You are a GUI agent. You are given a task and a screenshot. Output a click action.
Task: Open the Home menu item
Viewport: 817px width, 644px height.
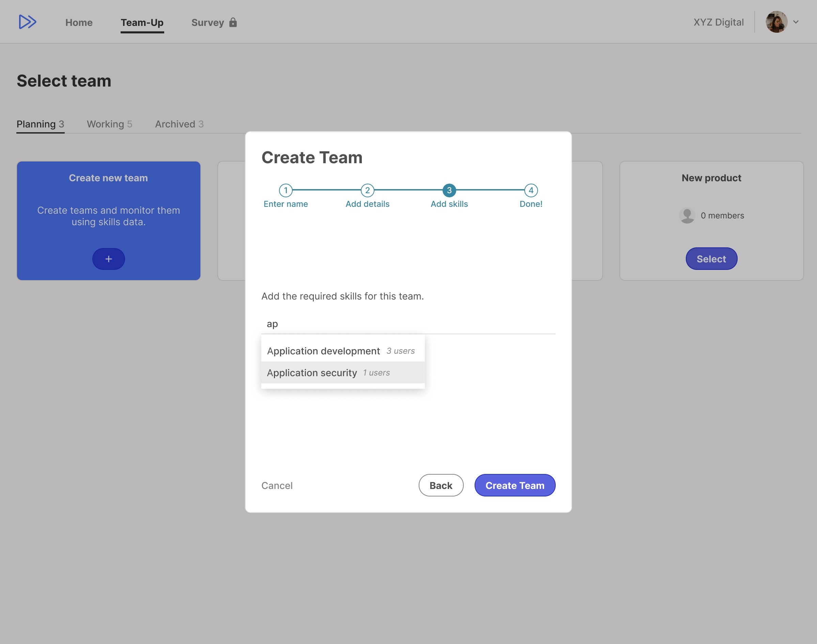(x=79, y=22)
